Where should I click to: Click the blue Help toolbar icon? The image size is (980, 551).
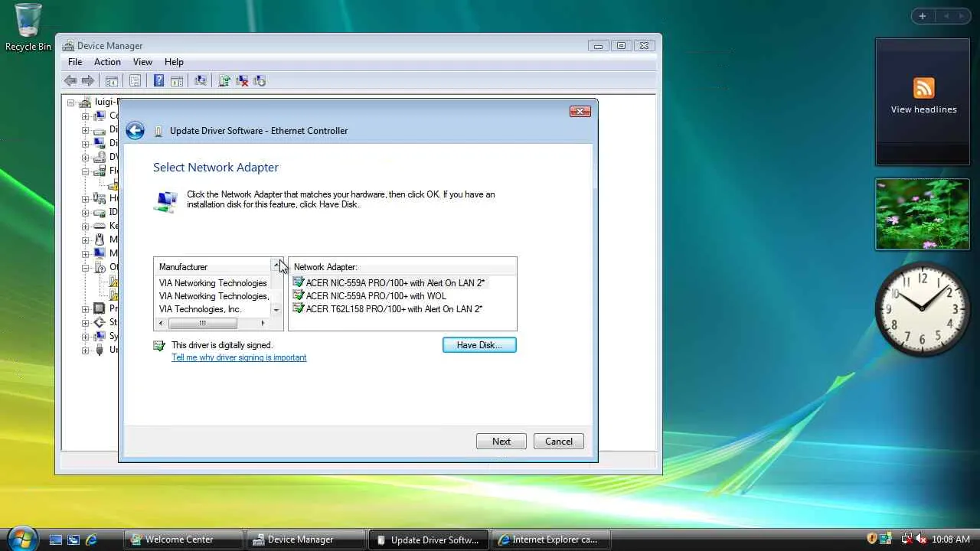158,81
